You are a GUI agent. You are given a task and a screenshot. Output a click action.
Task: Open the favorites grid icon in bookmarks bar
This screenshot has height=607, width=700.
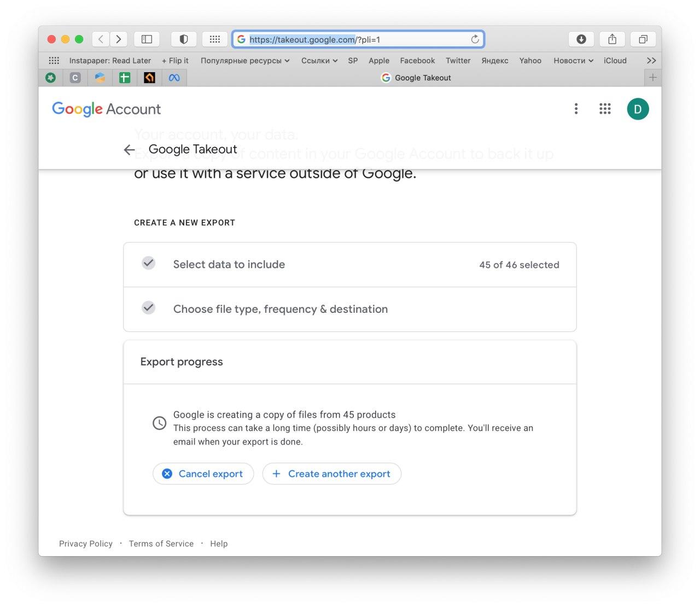54,61
